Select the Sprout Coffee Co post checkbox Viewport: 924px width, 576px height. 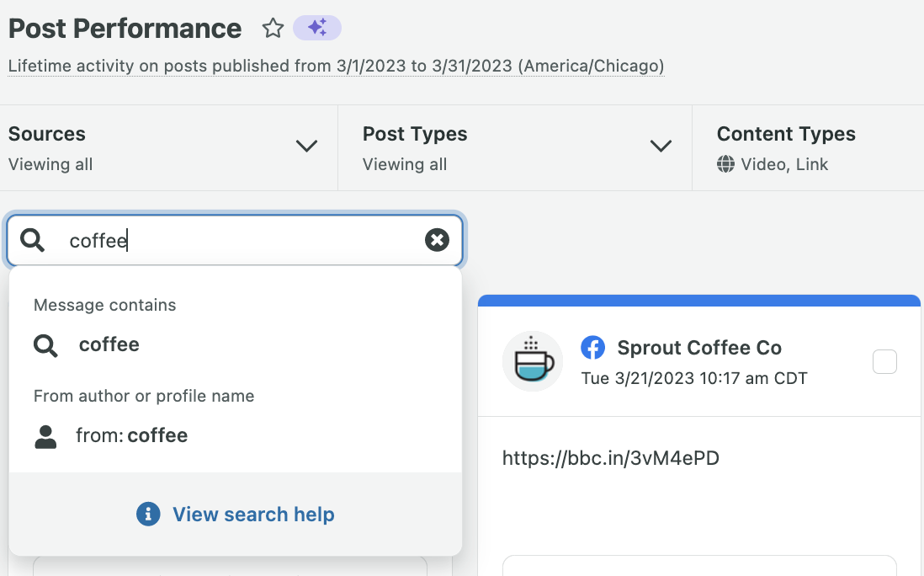click(x=884, y=362)
